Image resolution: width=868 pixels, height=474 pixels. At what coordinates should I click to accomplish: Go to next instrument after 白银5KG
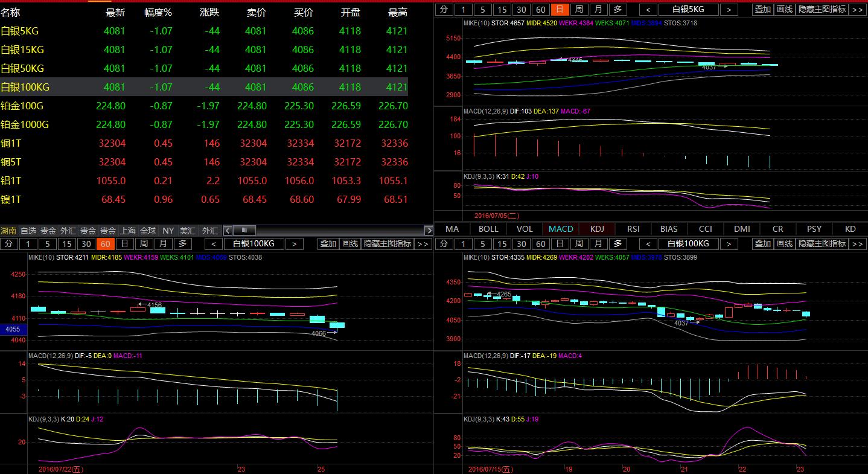point(729,9)
